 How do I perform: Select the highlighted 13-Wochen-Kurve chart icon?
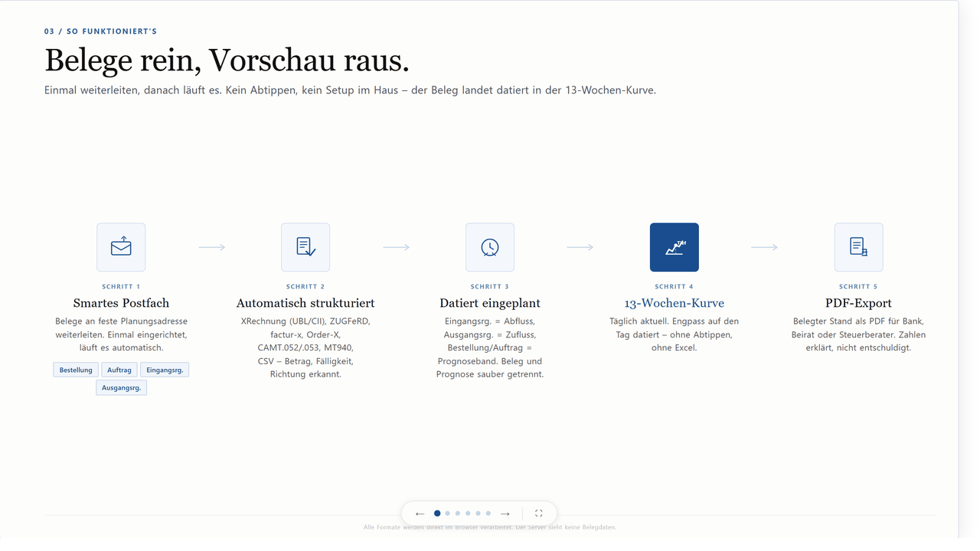tap(675, 247)
